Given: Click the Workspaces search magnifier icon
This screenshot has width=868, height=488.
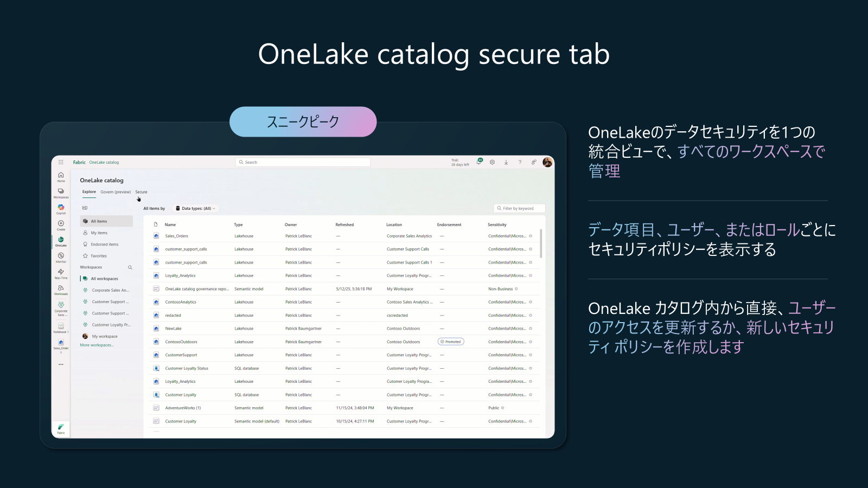Looking at the screenshot, I should pos(130,267).
